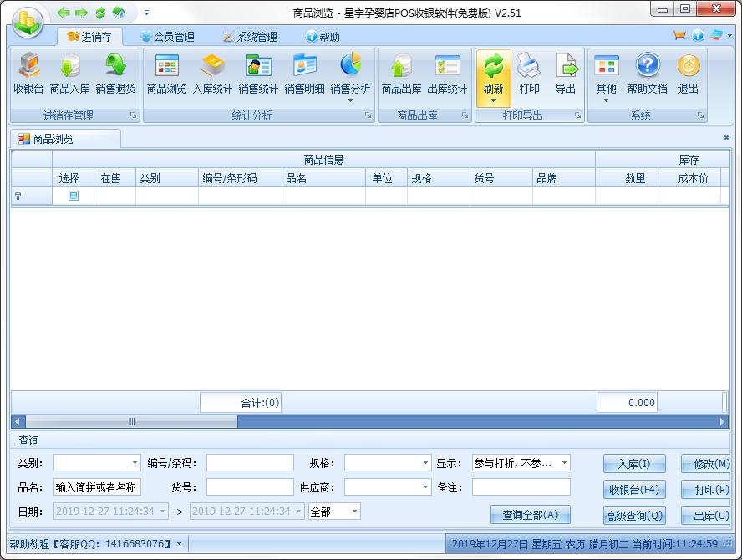
Task: Click the 品名 name search input field
Action: 98,487
